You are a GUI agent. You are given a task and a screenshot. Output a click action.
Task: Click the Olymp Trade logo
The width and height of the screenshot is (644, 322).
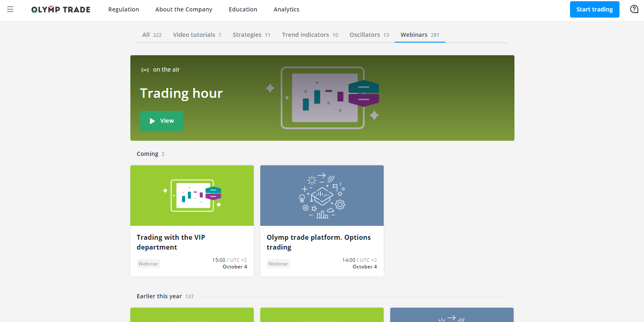61,9
